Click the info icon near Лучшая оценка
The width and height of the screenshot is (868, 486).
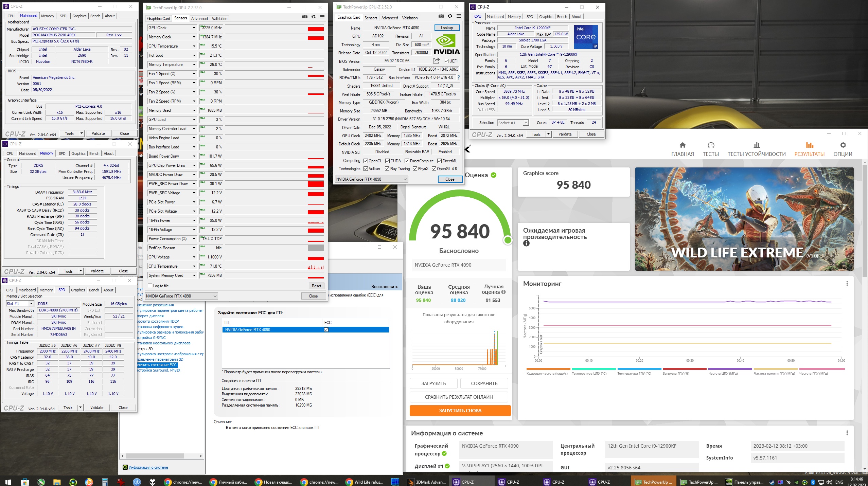tap(503, 292)
